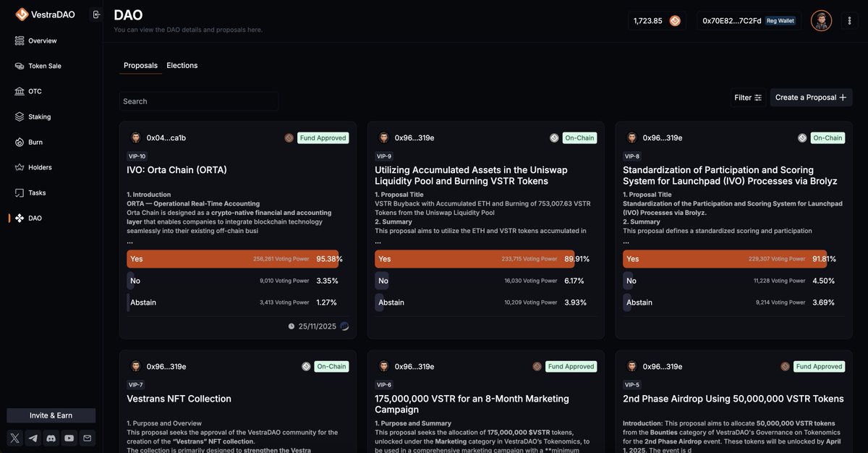
Task: Click the Fund Approved badge on VIP-6
Action: coord(571,366)
